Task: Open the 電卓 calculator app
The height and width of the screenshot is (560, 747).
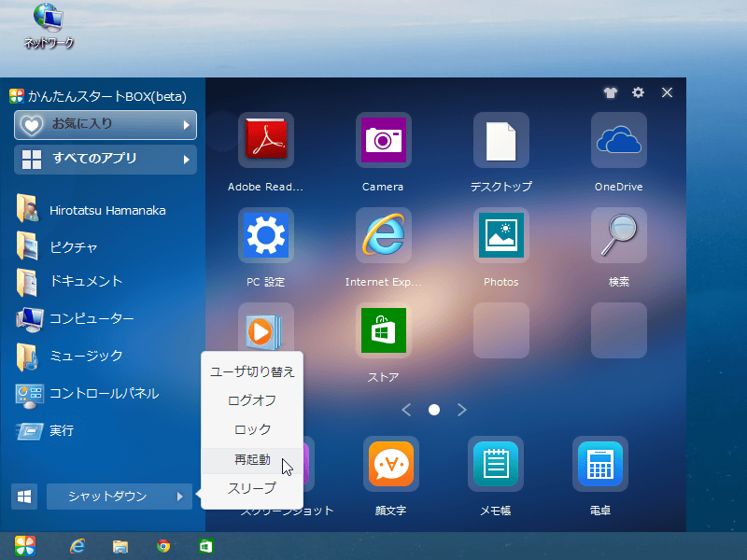Action: point(599,464)
